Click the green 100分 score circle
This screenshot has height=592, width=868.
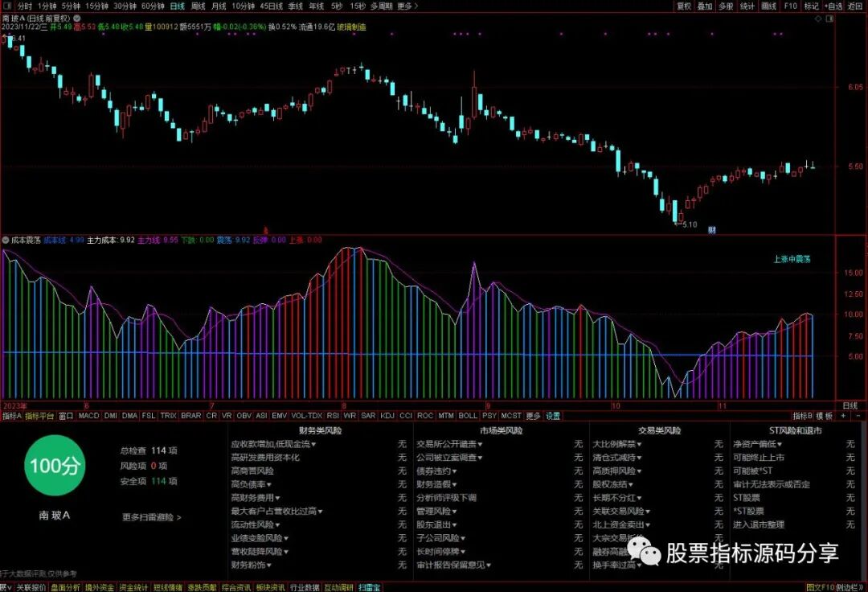click(55, 465)
